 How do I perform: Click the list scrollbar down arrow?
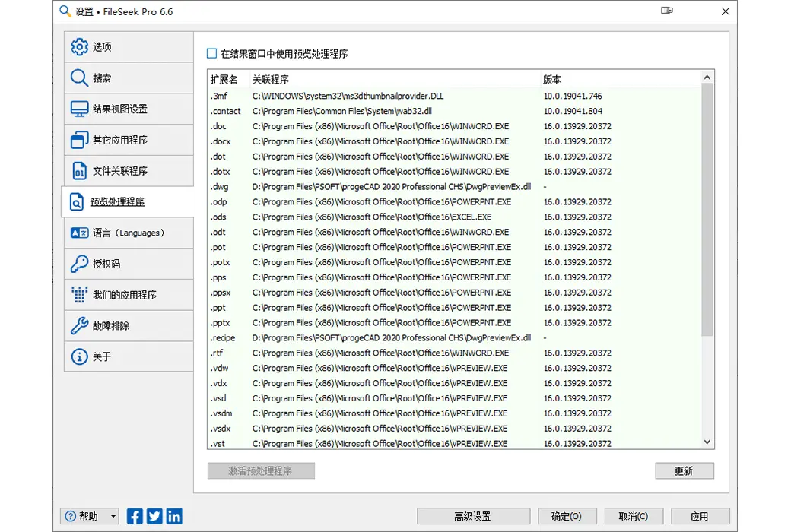click(707, 442)
